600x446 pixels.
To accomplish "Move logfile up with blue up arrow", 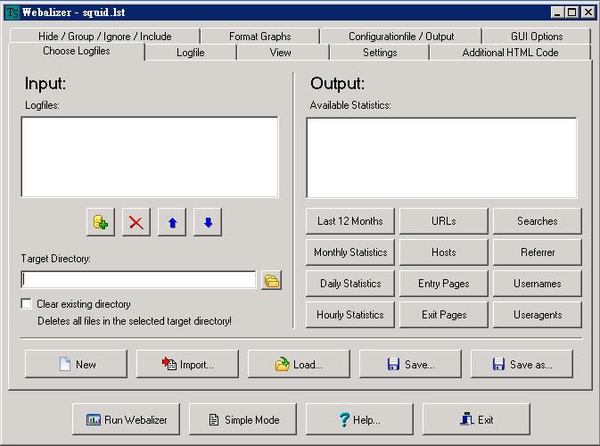I will pos(172,222).
